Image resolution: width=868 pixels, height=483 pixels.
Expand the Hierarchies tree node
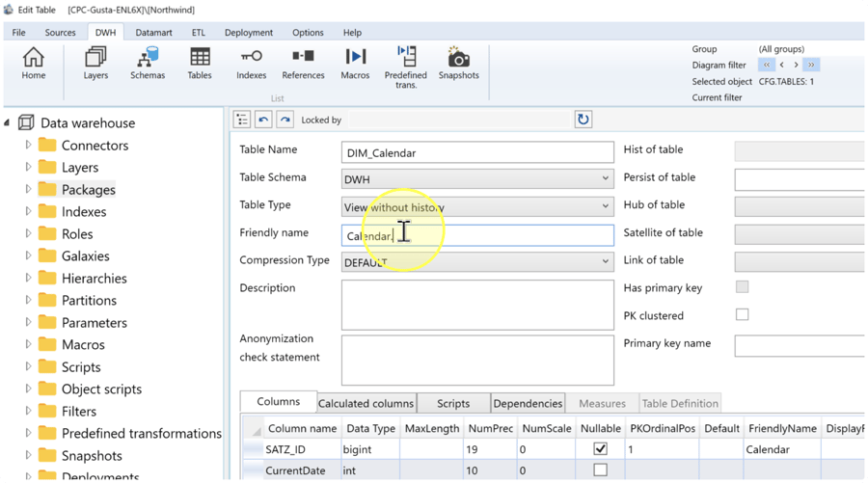28,278
